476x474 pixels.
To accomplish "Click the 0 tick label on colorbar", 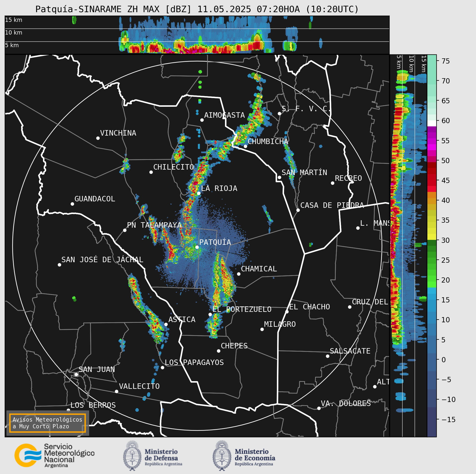I will pos(444,360).
